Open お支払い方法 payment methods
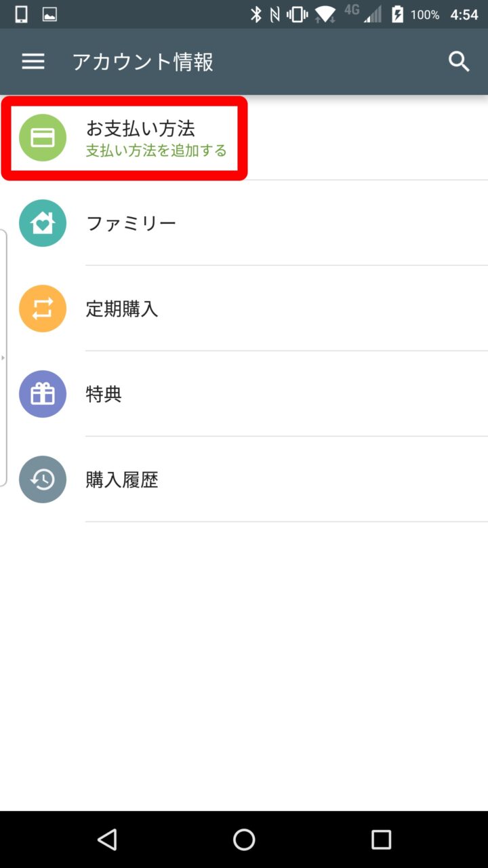Screen dimensions: 488x868 coord(140,128)
